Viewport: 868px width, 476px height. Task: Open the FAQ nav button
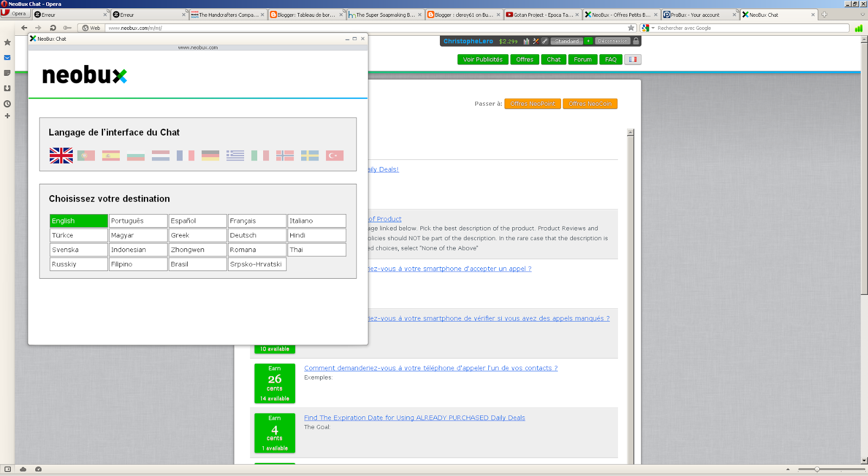tap(611, 60)
